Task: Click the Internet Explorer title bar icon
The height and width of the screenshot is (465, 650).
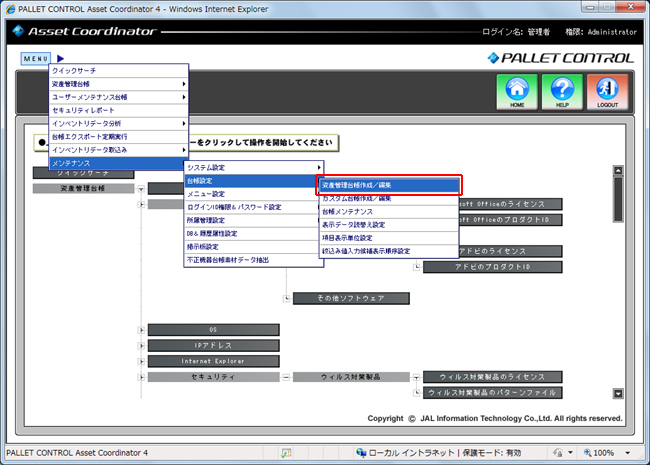Action: pos(11,9)
